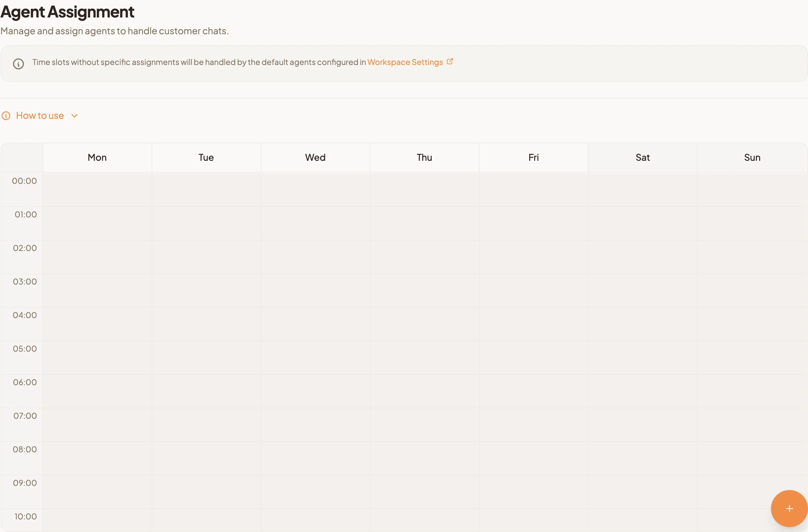Open the Workspace Settings link
Viewport: 808px width, 532px height.
pos(405,62)
